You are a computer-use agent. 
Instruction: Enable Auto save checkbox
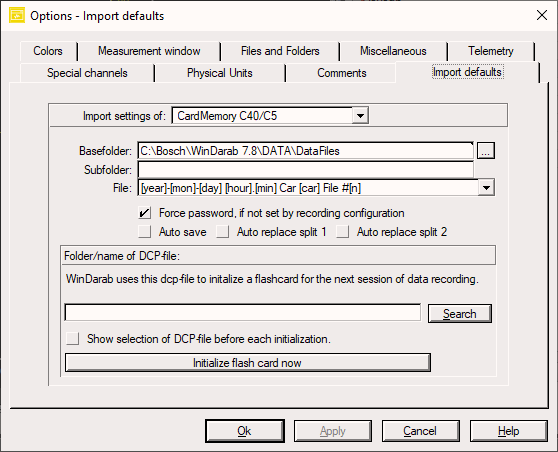144,232
